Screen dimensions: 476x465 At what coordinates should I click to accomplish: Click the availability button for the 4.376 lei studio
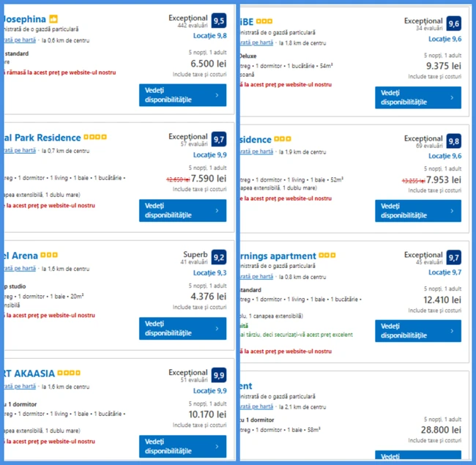(183, 329)
